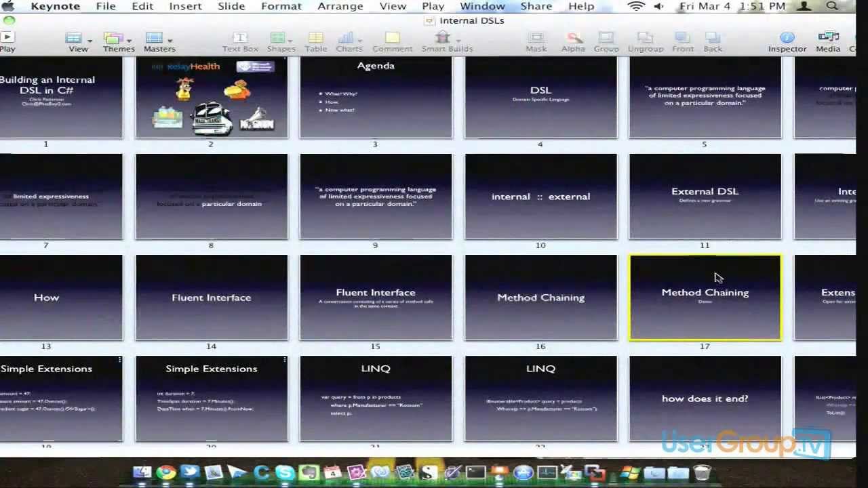The image size is (868, 488).
Task: Open the Share menu
Action: click(536, 6)
